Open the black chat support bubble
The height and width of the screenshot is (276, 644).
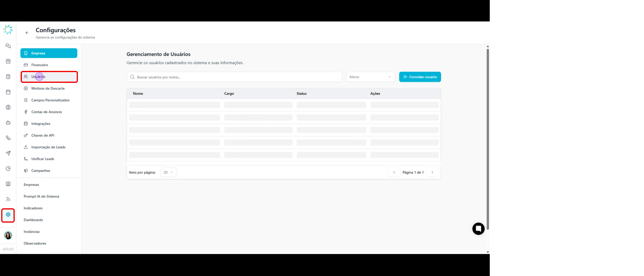[x=478, y=229]
